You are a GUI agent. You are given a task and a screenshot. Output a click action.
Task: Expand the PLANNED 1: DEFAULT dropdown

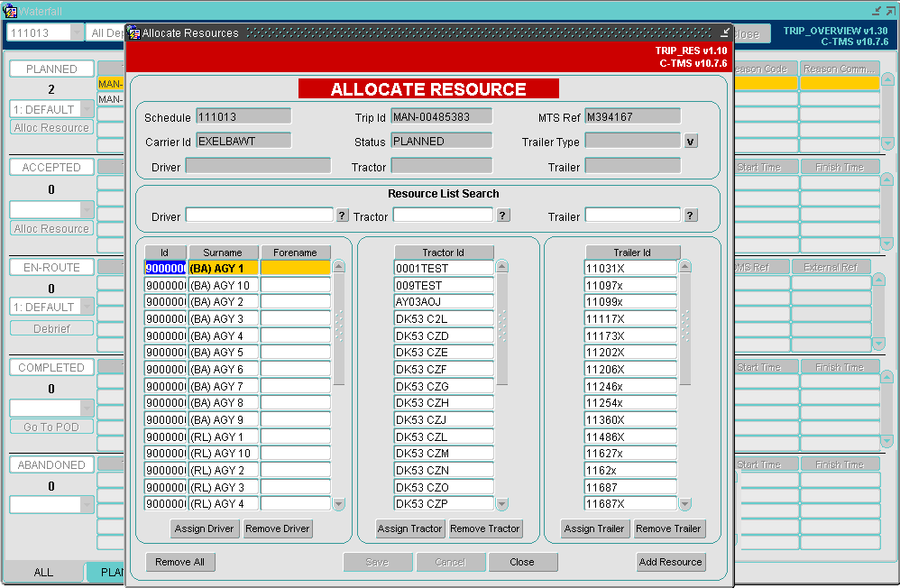(87, 108)
